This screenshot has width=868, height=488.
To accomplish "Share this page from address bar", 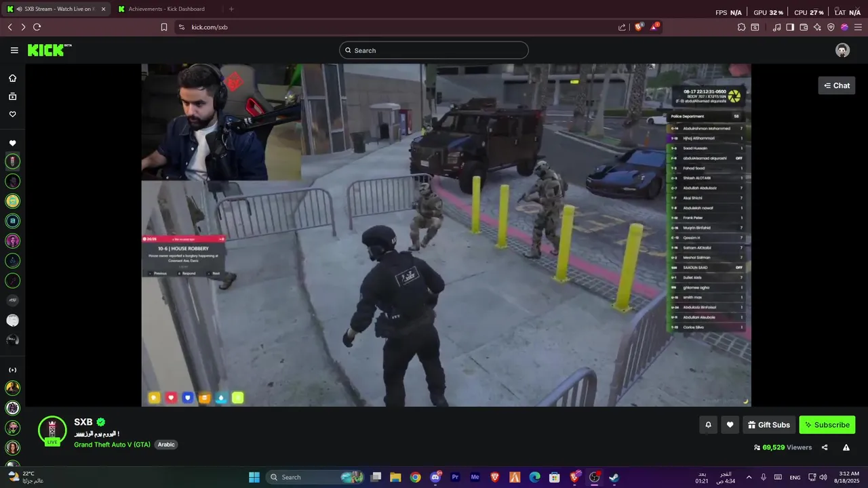I will [x=622, y=27].
